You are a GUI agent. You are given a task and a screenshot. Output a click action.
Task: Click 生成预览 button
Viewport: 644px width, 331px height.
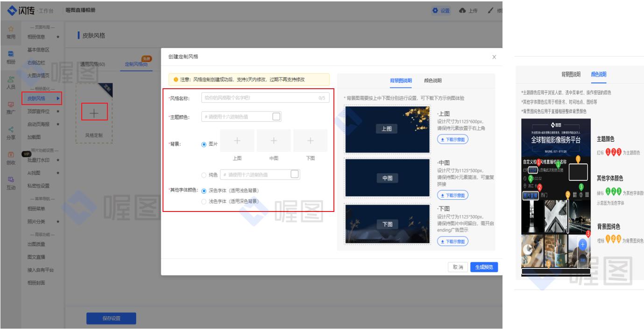pos(484,267)
